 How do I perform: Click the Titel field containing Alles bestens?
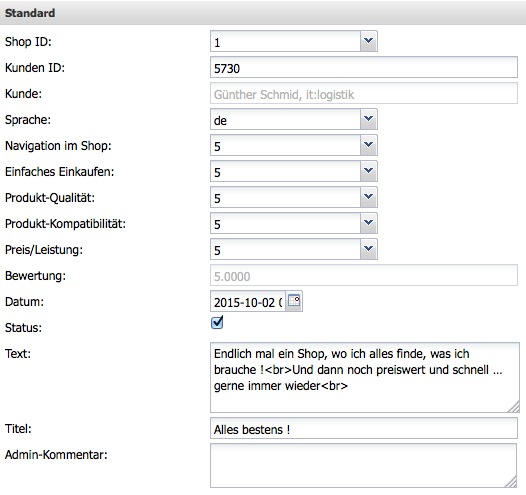pyautogui.click(x=364, y=428)
